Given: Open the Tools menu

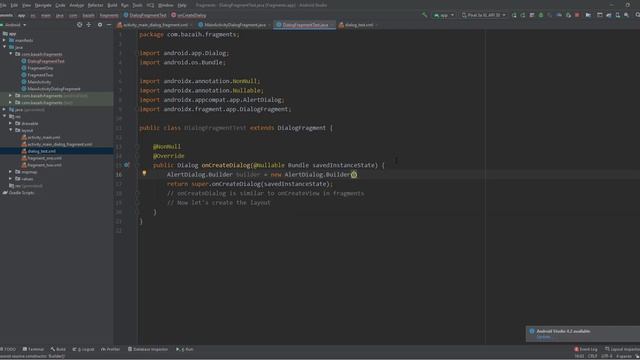Looking at the screenshot, I should tap(138, 5).
